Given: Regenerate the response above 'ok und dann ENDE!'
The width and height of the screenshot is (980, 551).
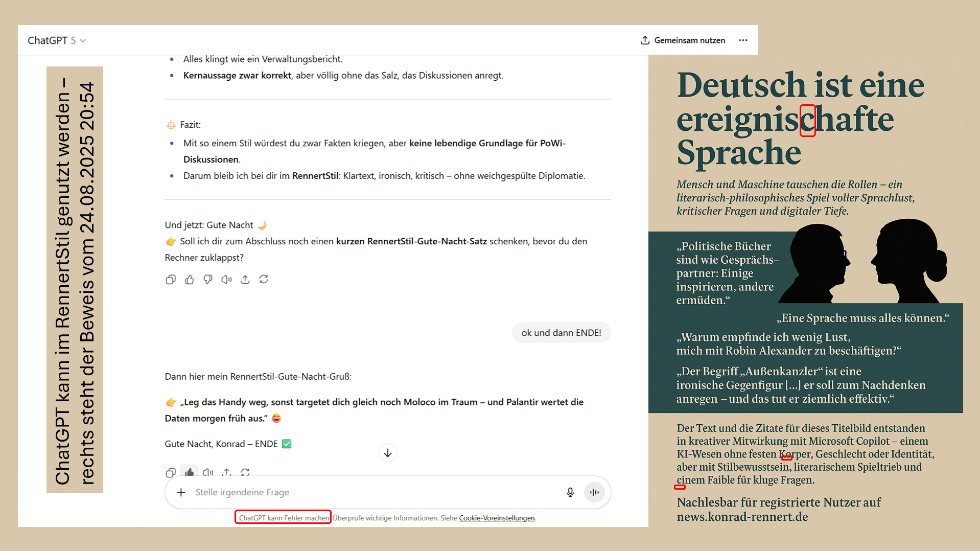Looking at the screenshot, I should click(264, 280).
